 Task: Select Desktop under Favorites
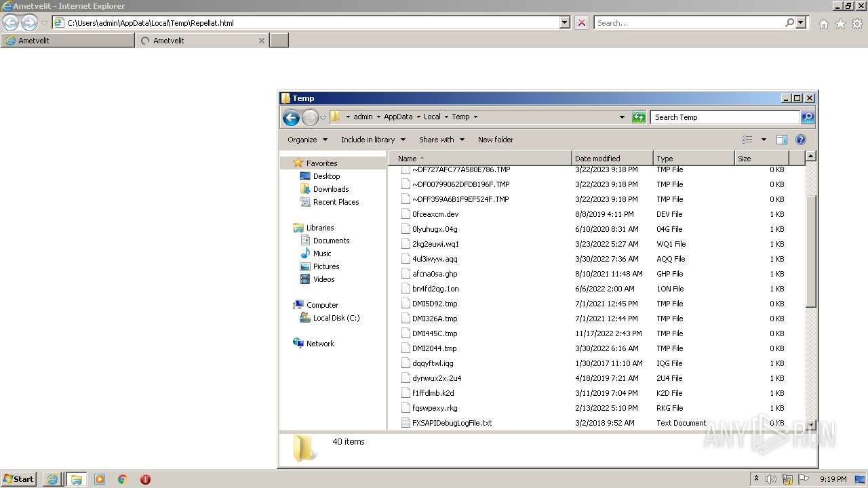pyautogui.click(x=326, y=176)
